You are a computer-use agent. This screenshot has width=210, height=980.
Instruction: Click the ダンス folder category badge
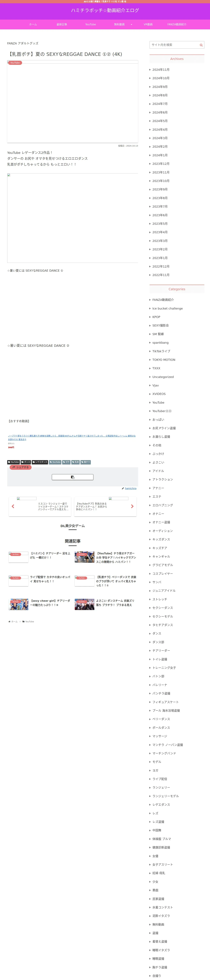pyautogui.click(x=26, y=462)
